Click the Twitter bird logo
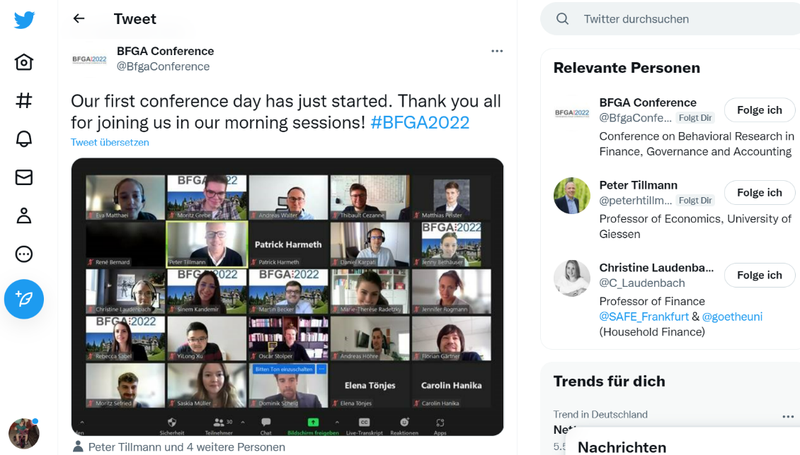 coord(24,20)
